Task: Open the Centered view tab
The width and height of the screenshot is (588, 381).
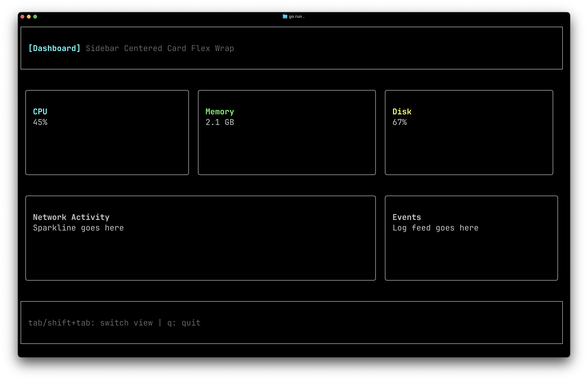Action: [143, 48]
